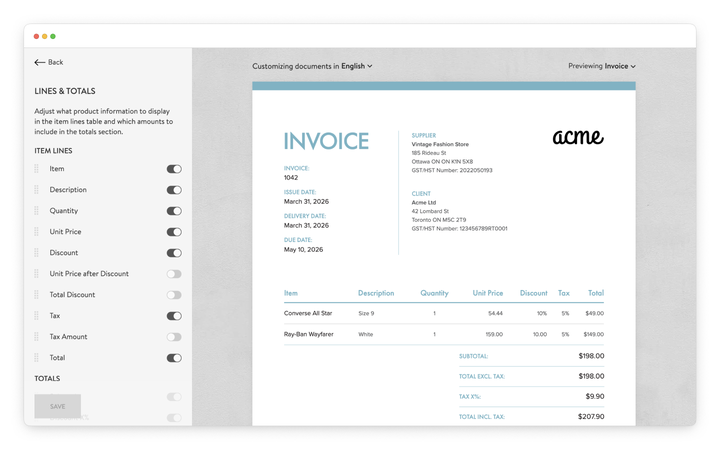Click the LINES & TOTALS heading

click(x=65, y=91)
